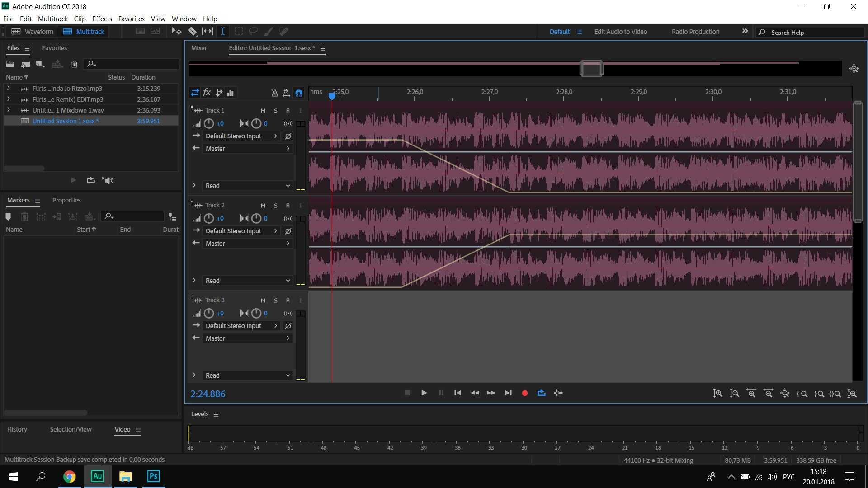Expand Untitle.. 1 Mixdown 1.wav file entry
Image resolution: width=868 pixels, height=488 pixels.
[x=9, y=110]
